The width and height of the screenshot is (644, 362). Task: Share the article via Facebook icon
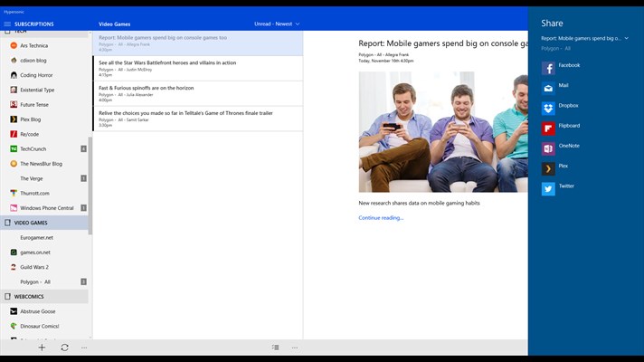click(548, 68)
